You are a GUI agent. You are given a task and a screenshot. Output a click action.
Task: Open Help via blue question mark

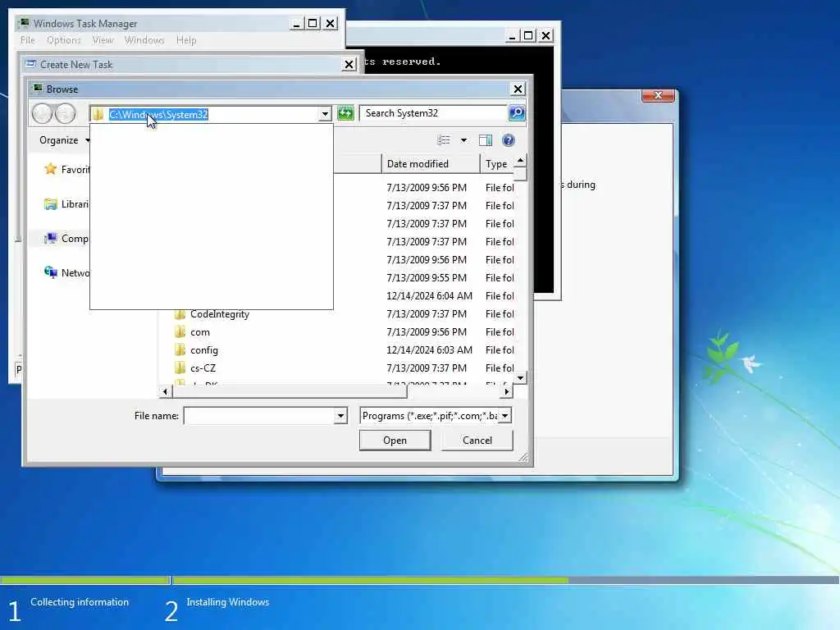(509, 140)
